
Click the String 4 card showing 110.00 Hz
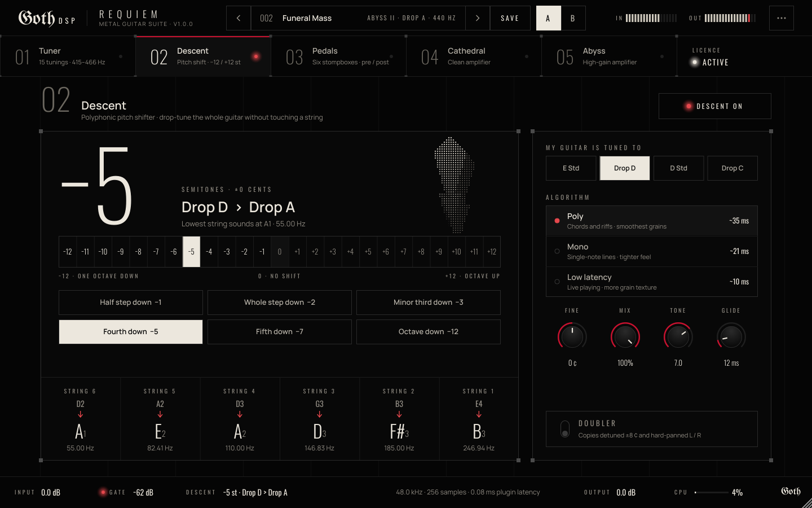coord(240,419)
